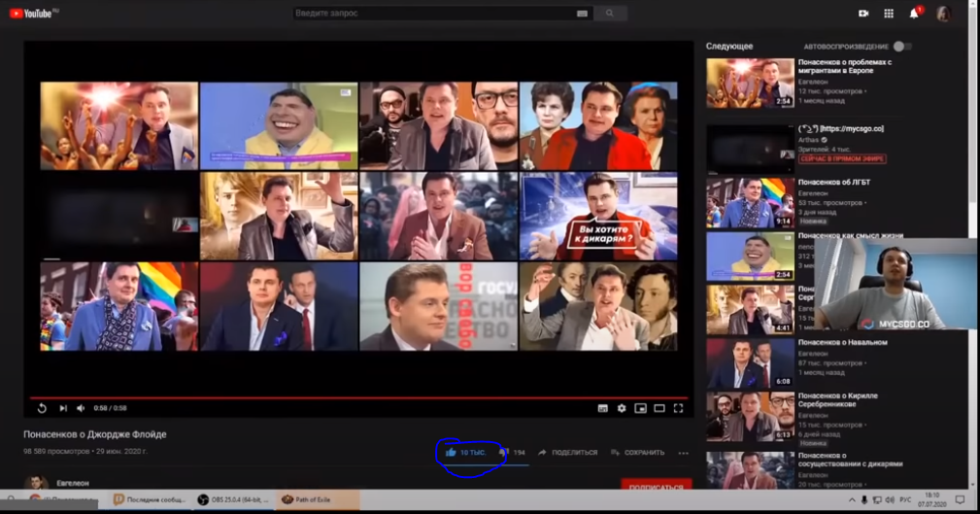
Task: Switch to OBS 25.0.4 taskbar window
Action: coord(233,499)
